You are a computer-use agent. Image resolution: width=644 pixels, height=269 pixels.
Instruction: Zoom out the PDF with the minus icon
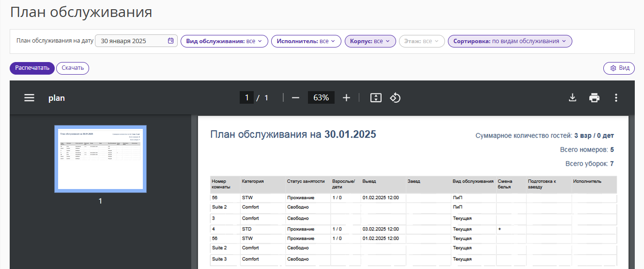click(x=295, y=97)
